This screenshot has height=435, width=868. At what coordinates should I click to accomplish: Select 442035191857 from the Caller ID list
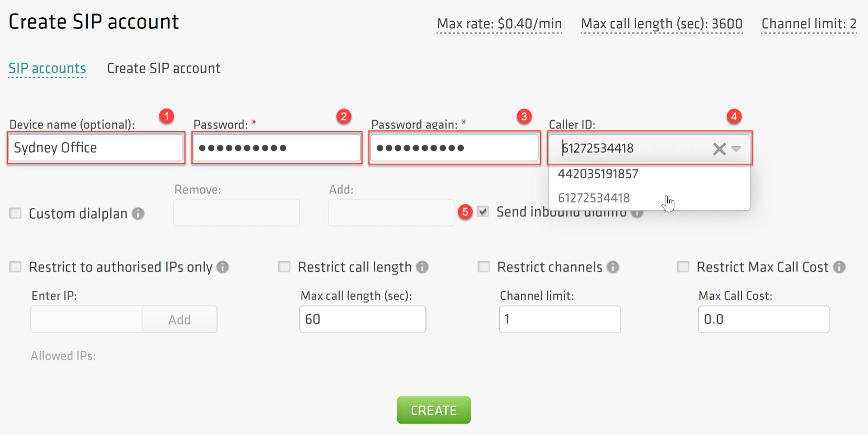coord(598,174)
